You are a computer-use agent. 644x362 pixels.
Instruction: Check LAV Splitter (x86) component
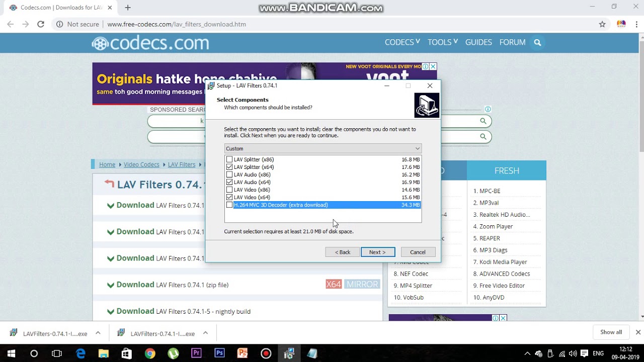(229, 159)
